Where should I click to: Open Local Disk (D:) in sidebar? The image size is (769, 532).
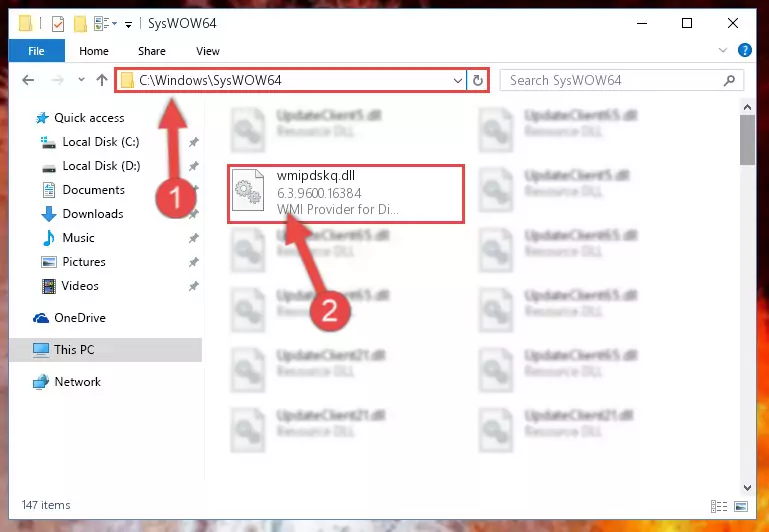[101, 166]
